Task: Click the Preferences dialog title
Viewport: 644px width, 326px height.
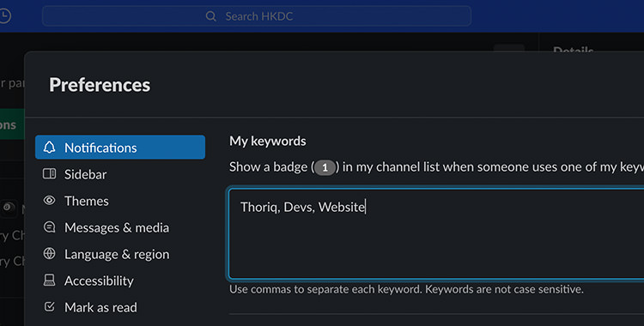Action: click(x=100, y=85)
